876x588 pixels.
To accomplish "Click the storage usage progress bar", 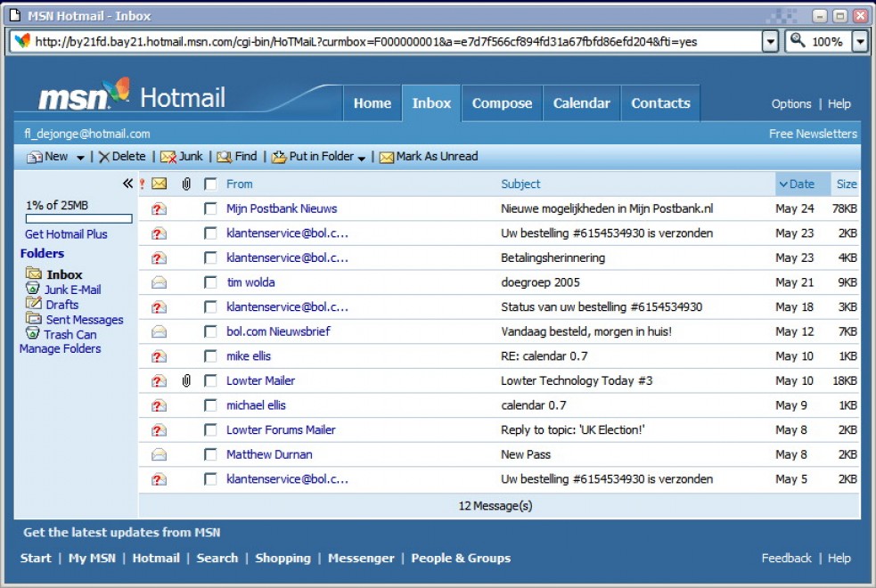I will (x=78, y=218).
